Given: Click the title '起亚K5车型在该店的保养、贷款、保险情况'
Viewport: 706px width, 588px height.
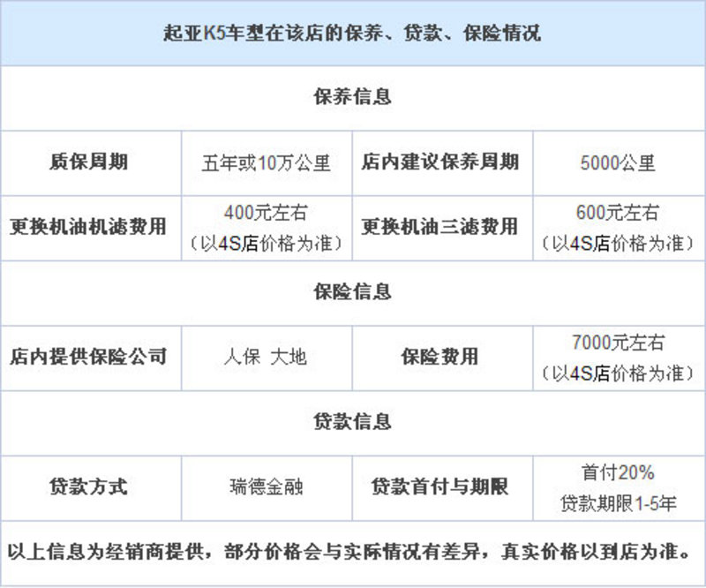Looking at the screenshot, I should pyautogui.click(x=352, y=34).
